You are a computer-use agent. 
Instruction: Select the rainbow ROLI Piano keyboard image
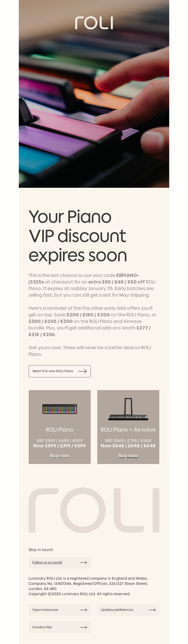(x=60, y=409)
